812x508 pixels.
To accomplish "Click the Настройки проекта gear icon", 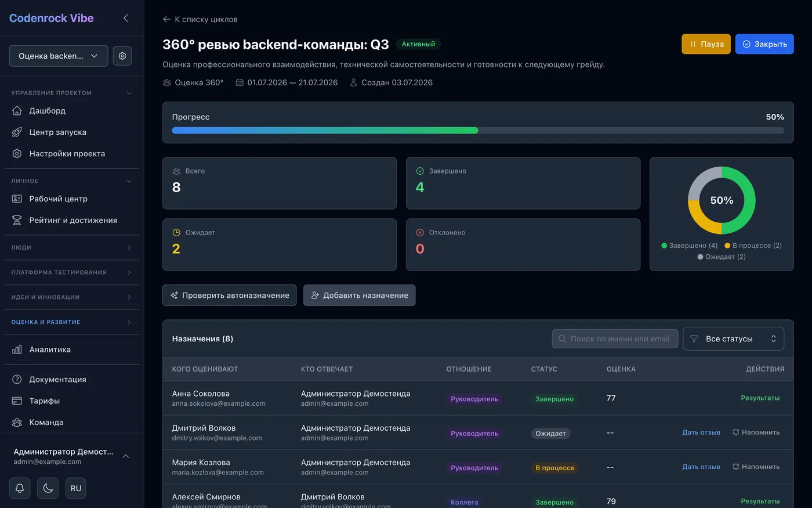I will click(17, 153).
